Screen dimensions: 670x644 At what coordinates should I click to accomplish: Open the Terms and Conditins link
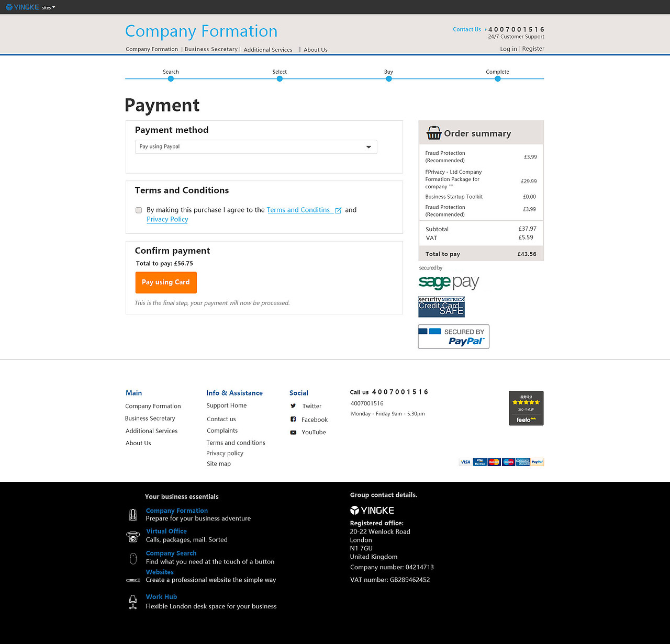coord(298,210)
